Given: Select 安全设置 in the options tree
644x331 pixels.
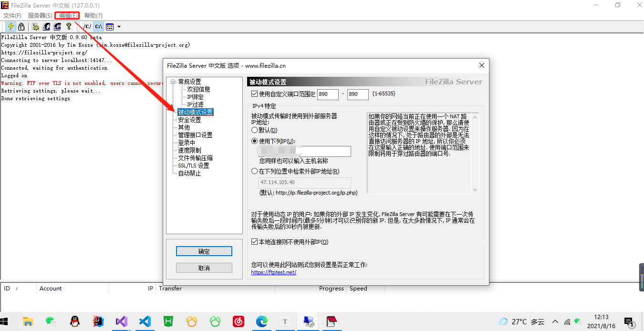Looking at the screenshot, I should 189,120.
